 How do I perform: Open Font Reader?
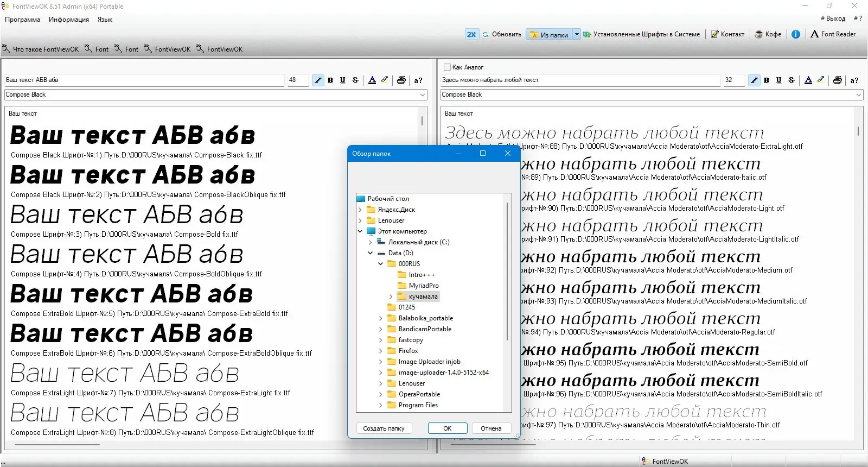833,34
